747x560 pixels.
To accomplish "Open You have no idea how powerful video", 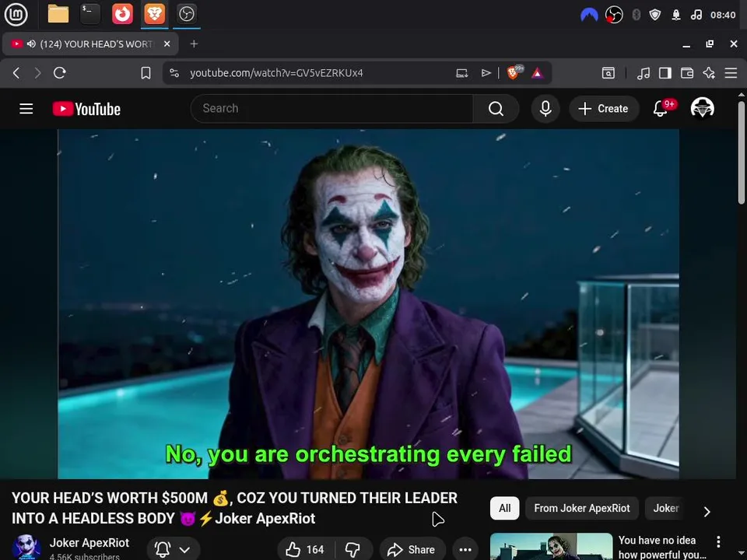I will 662,547.
